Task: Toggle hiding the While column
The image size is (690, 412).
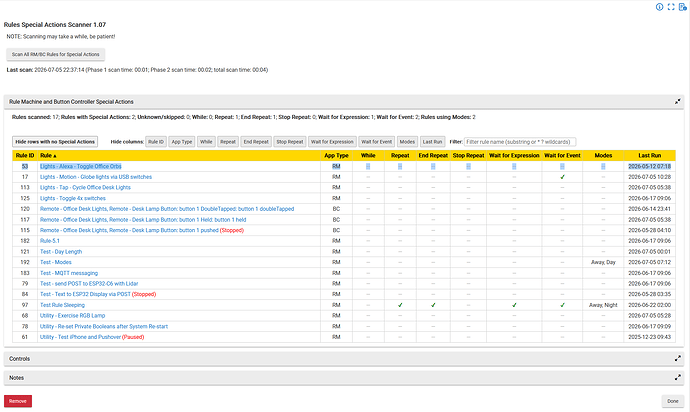Action: 206,142
